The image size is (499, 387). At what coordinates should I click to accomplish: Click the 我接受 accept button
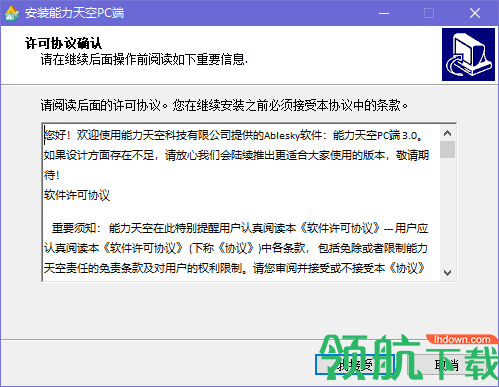point(355,365)
